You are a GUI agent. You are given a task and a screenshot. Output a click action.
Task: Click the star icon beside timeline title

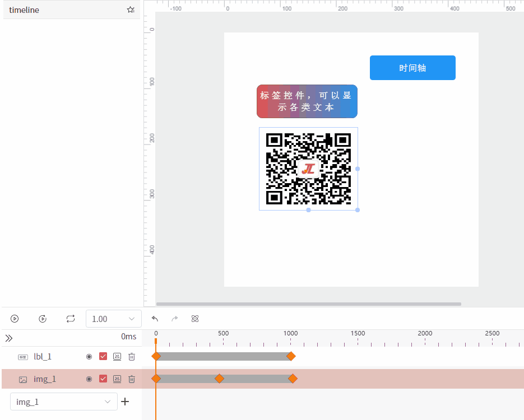(x=131, y=10)
